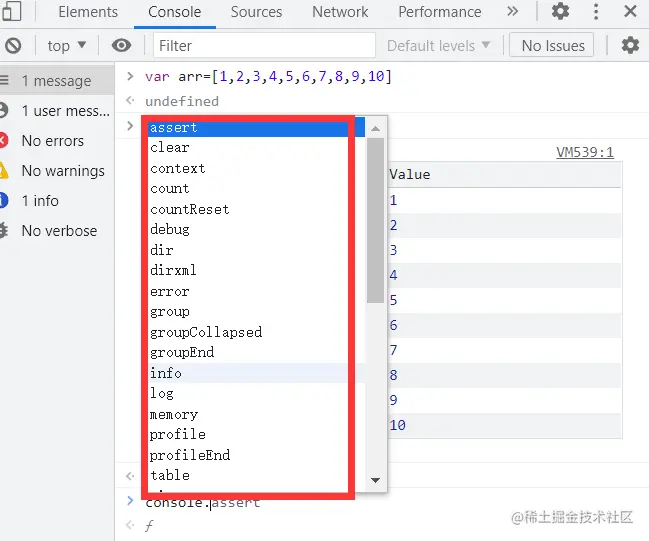Show more DevTools tabs chevron
This screenshot has height=541, width=649.
[512, 12]
